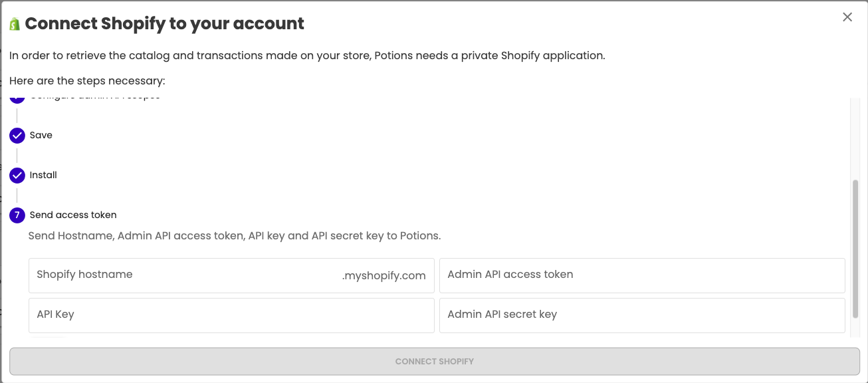The width and height of the screenshot is (868, 383).
Task: Click the Send Hostname instruction text
Action: coord(235,235)
